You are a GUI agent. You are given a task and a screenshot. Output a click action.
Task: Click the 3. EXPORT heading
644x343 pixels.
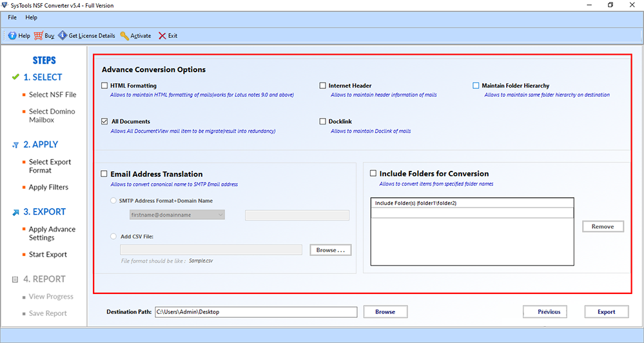pyautogui.click(x=44, y=212)
